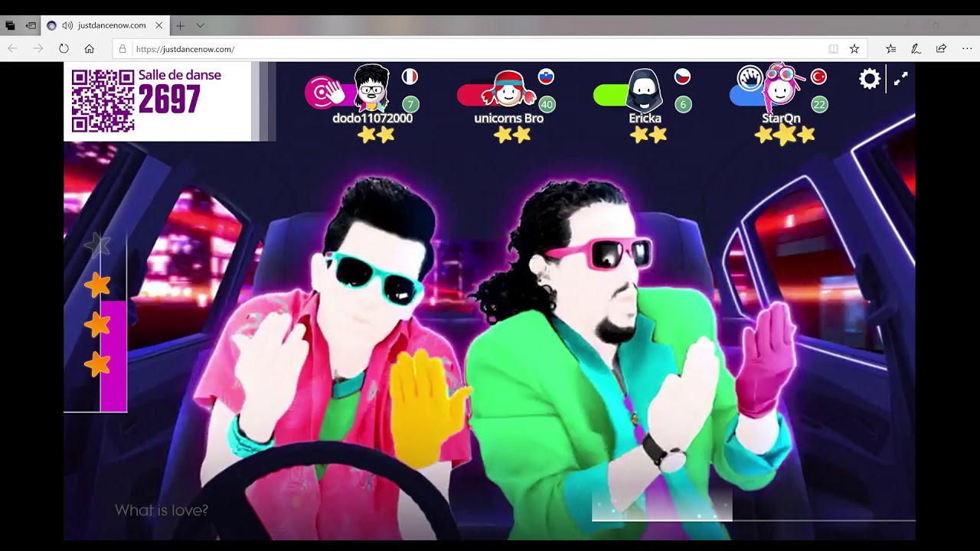Screen dimensions: 980x551
Task: Click the flag badge beside unicorns Bro
Action: [546, 77]
